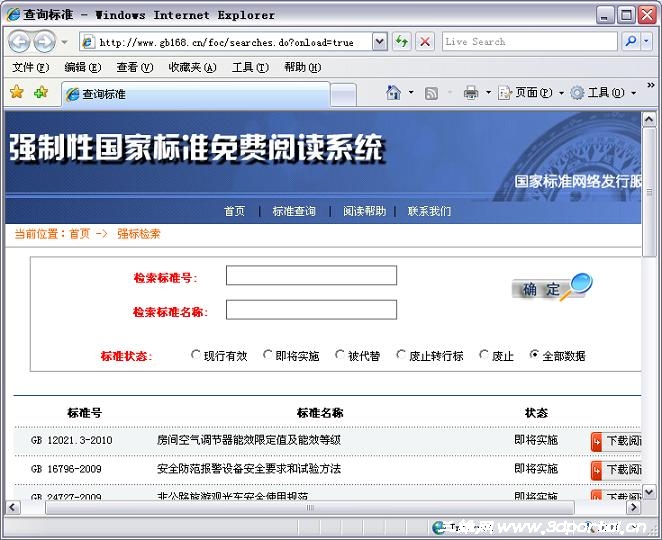Download GB 16796-2009 via 下载阅 button

click(616, 469)
